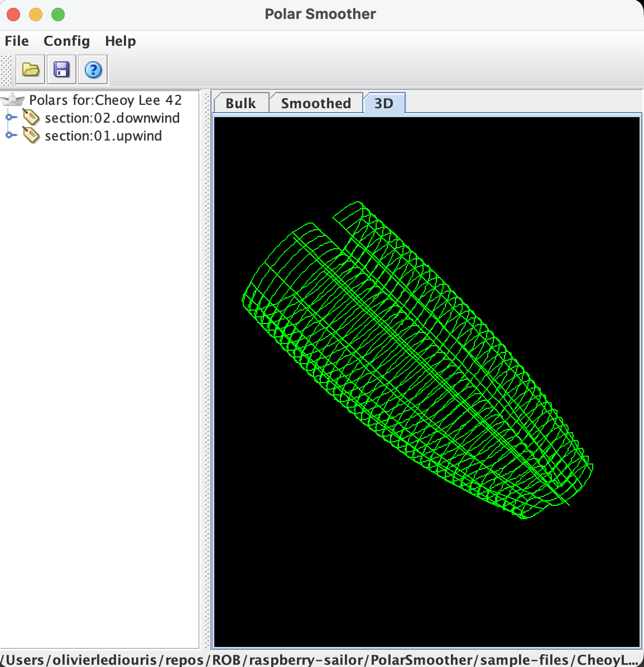Expand the section:01.upwind tree node
The height and width of the screenshot is (667, 644).
(x=9, y=136)
